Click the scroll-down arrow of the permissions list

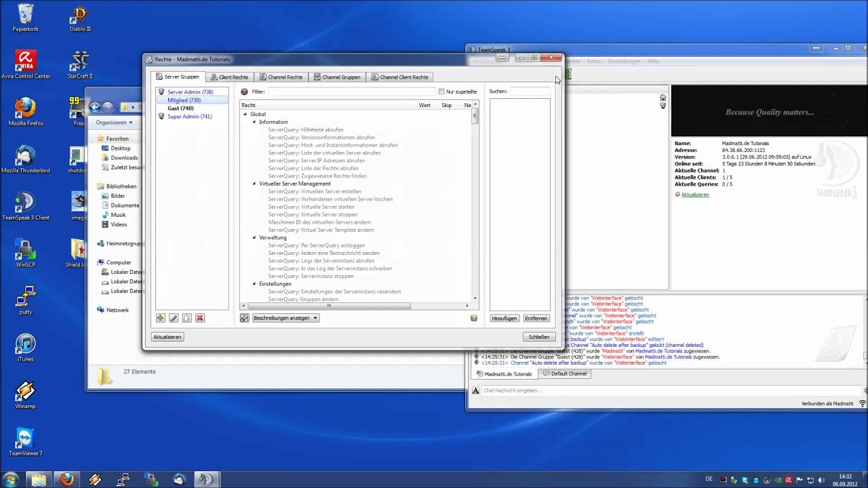point(475,298)
